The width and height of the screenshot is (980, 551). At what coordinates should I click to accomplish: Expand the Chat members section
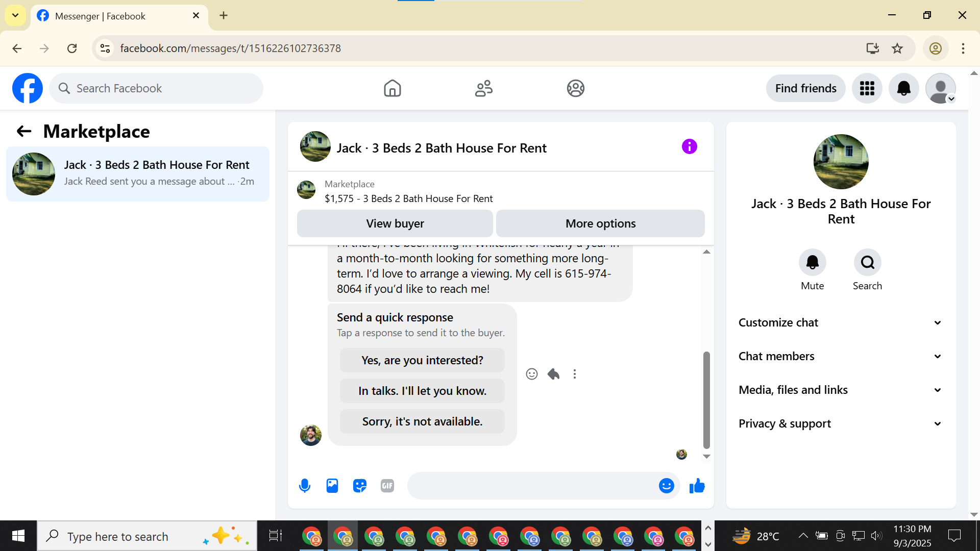tap(841, 356)
